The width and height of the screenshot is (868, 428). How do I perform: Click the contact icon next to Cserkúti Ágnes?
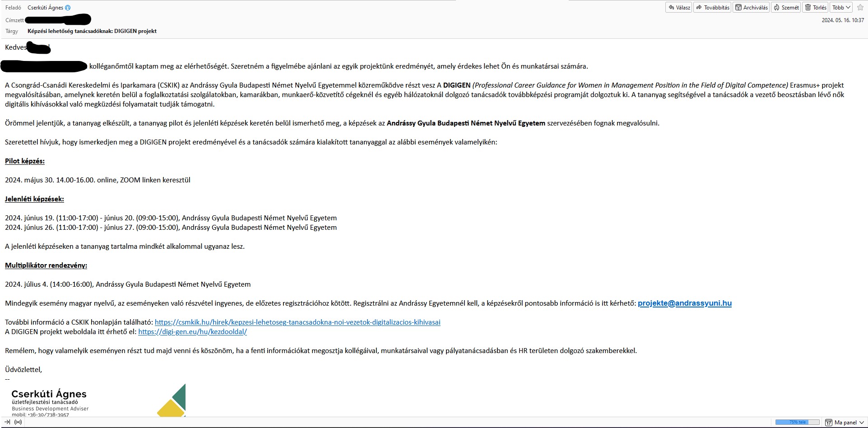pos(68,8)
